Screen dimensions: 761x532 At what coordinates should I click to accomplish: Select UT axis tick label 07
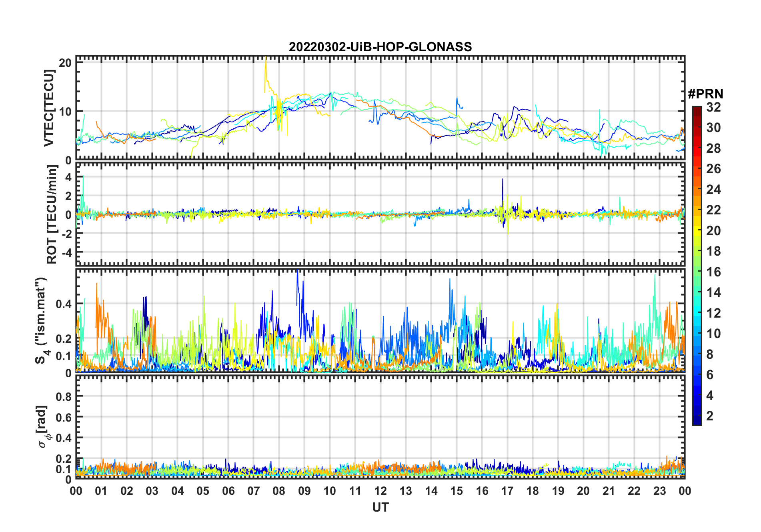[254, 491]
